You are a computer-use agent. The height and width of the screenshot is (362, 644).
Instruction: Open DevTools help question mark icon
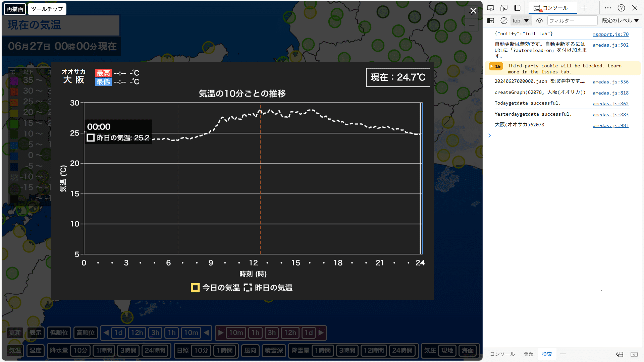621,8
